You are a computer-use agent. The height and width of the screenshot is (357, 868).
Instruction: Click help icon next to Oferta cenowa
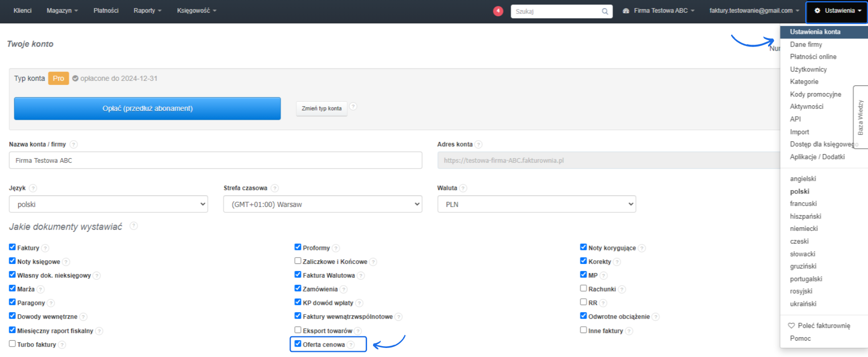pyautogui.click(x=351, y=345)
